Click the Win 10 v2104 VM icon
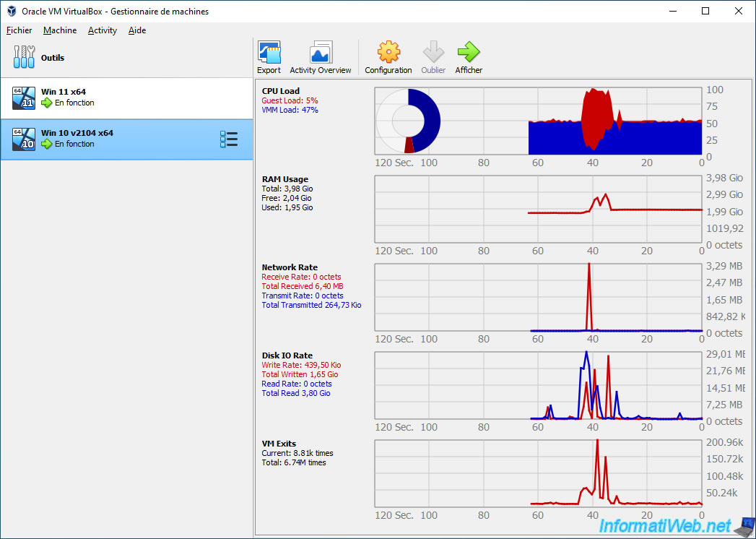The width and height of the screenshot is (756, 539). pos(24,139)
